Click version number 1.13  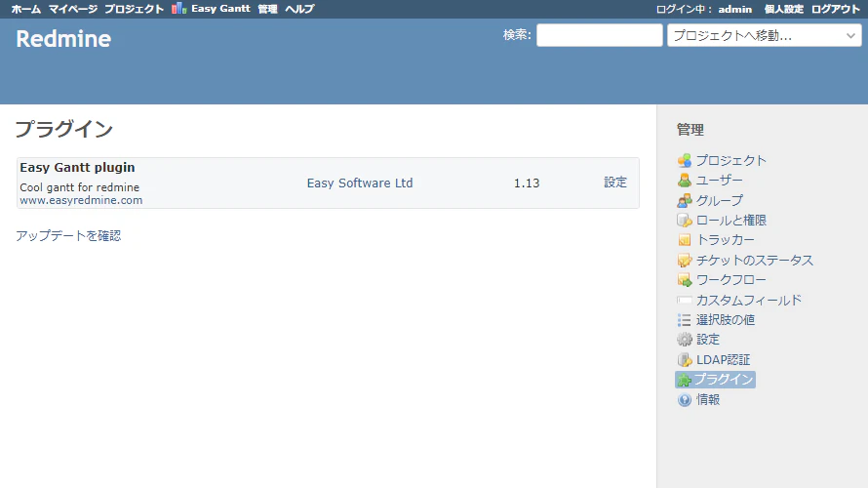(x=527, y=183)
